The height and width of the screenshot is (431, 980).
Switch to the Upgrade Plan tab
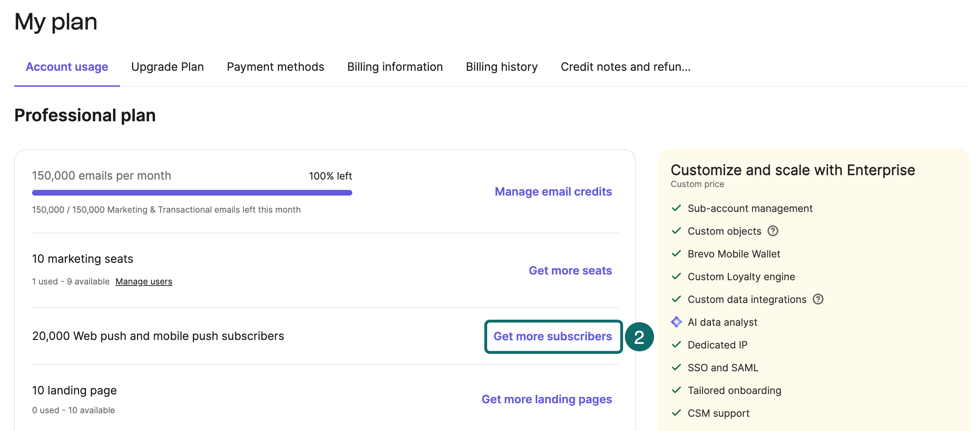pyautogui.click(x=167, y=67)
